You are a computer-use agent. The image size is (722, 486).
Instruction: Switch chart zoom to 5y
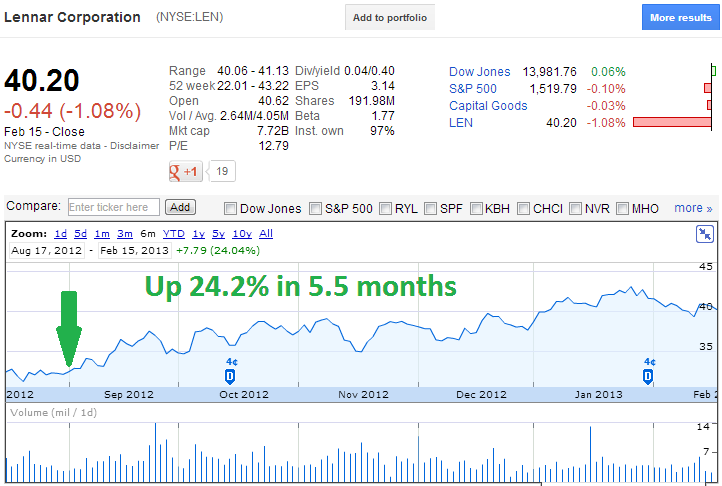click(218, 234)
